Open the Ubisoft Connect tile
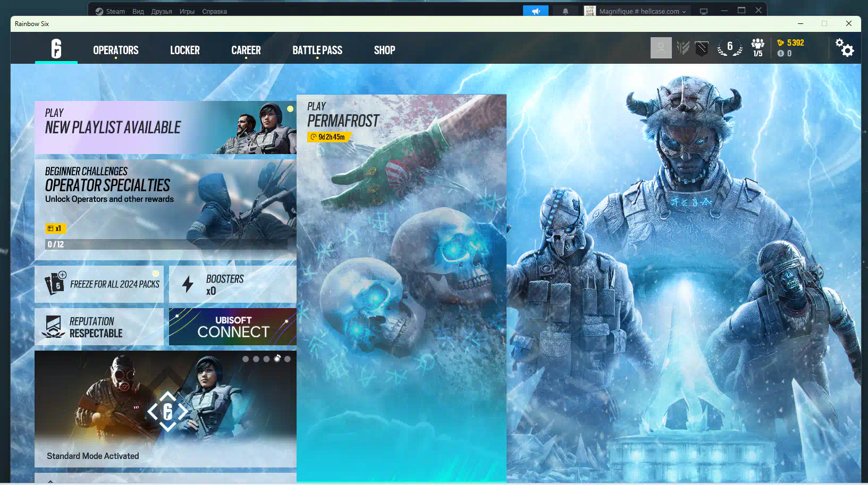This screenshot has width=868, height=485. point(232,327)
